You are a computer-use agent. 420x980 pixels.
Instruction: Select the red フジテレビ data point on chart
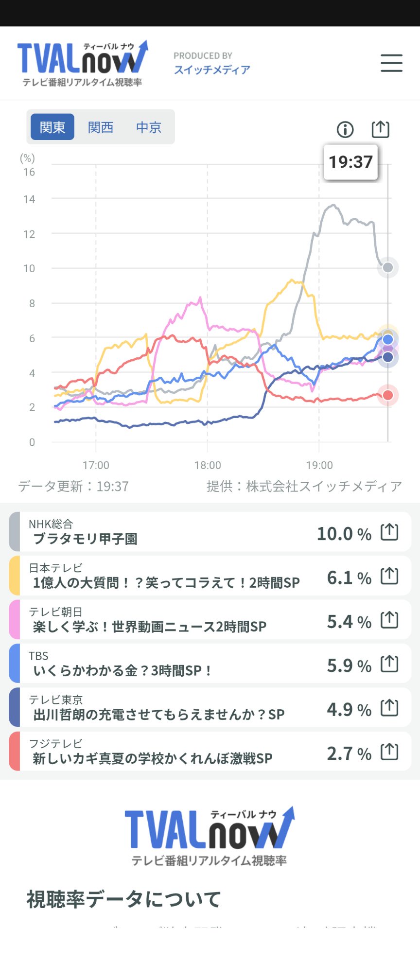point(388,395)
